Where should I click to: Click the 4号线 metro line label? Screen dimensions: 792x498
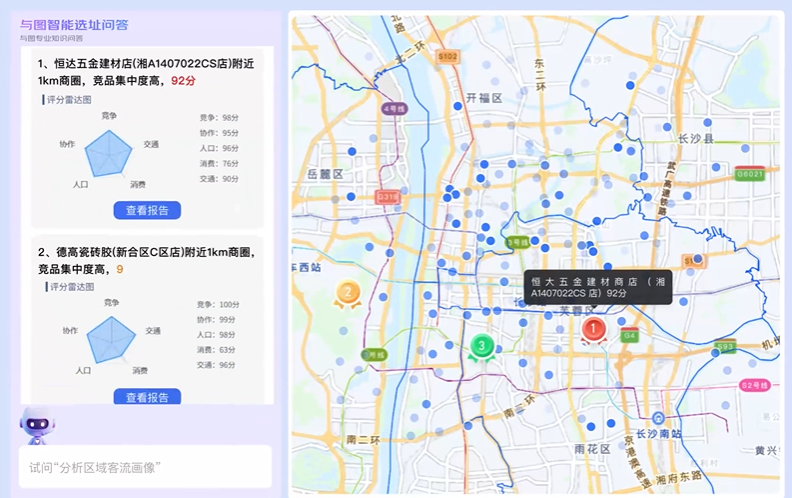point(395,107)
